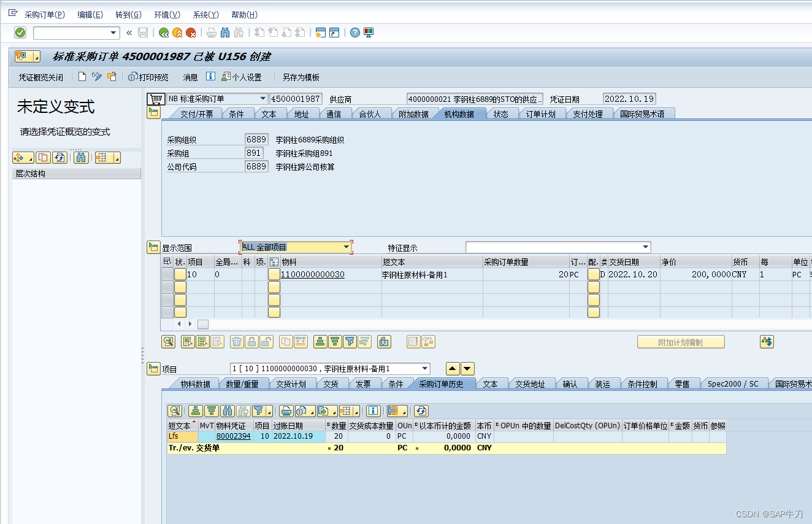Collapse the item detail expander next to 项目
Image resolution: width=812 pixels, height=524 pixels.
click(x=153, y=369)
